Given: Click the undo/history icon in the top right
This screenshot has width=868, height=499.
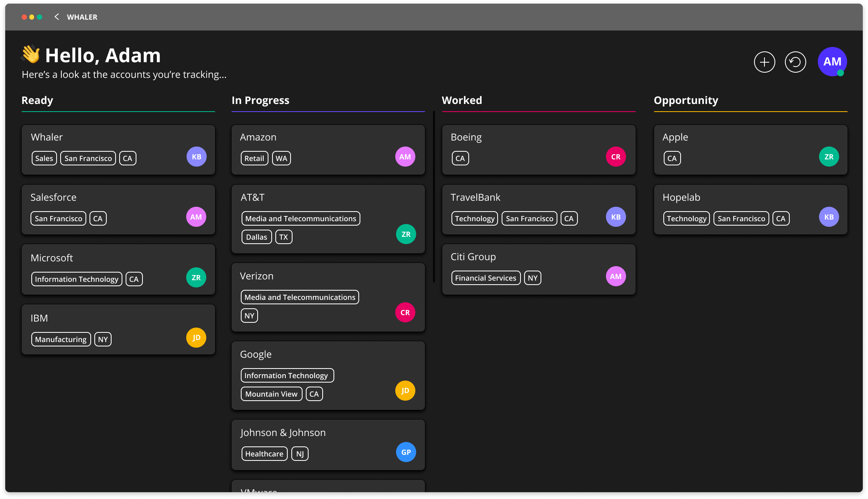Looking at the screenshot, I should point(795,62).
